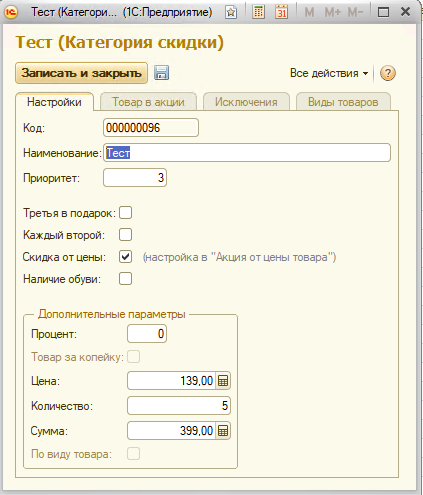
Task: Toggle the Каждый второй checkbox
Action: pyautogui.click(x=125, y=235)
